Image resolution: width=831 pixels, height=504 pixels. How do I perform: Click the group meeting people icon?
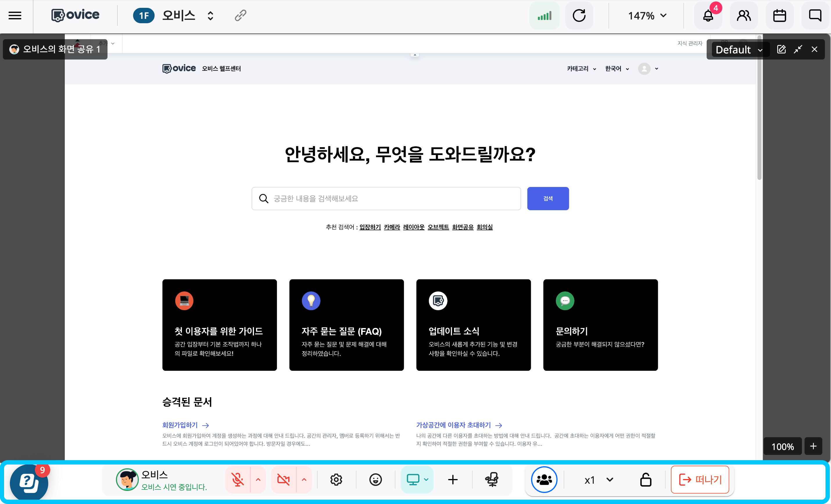coord(544,479)
